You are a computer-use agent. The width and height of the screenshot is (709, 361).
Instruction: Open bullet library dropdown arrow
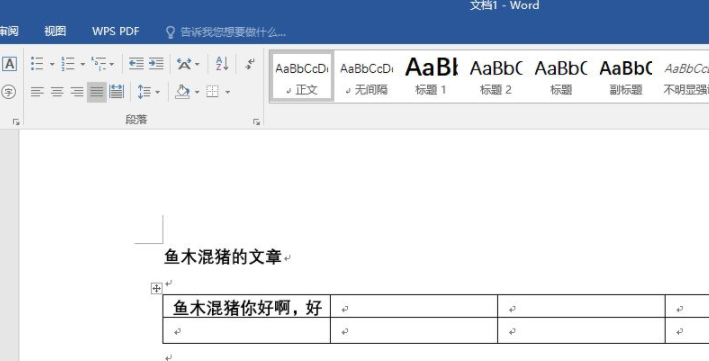52,64
